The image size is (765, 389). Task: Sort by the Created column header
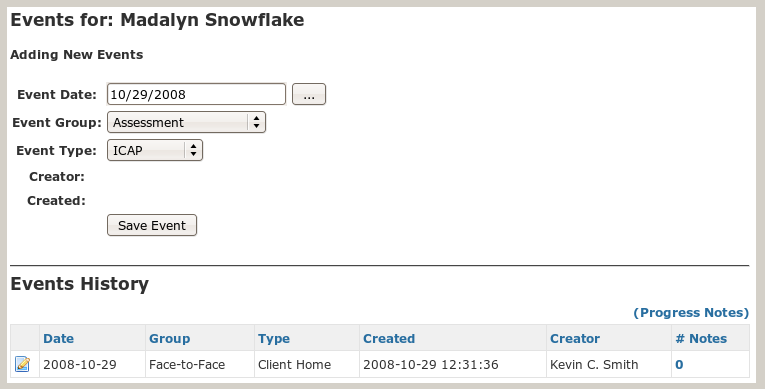click(x=389, y=338)
